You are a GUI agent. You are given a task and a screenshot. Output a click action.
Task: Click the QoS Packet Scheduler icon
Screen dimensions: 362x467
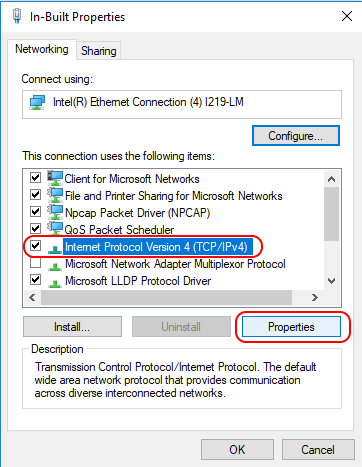pos(55,229)
